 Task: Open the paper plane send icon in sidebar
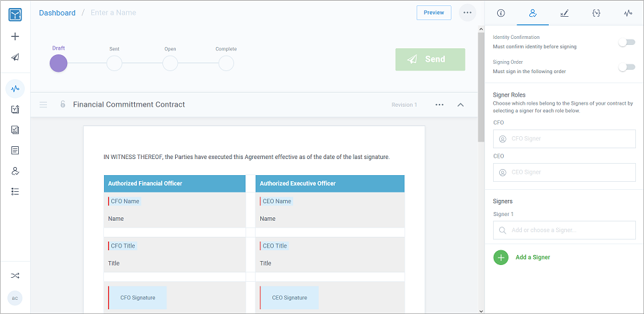[15, 57]
